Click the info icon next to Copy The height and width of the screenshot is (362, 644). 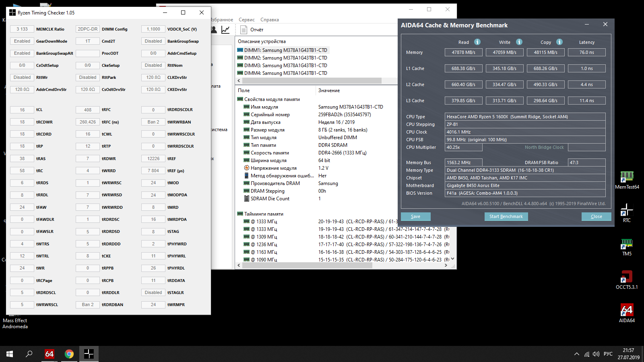coord(559,42)
